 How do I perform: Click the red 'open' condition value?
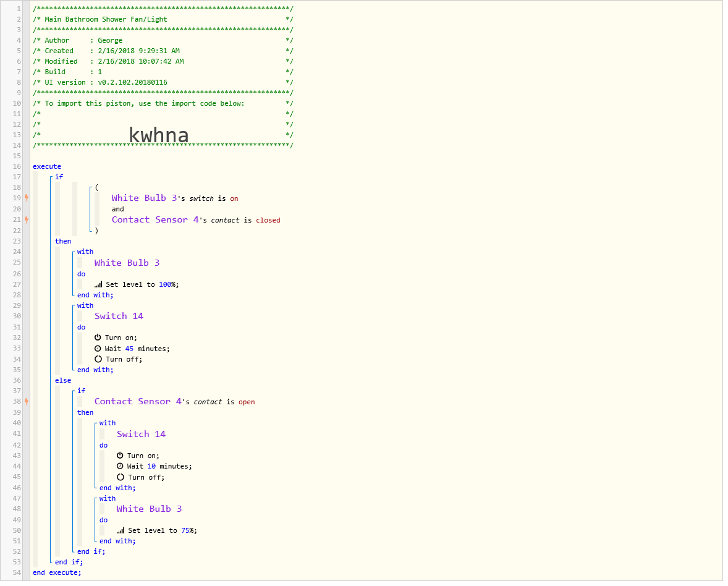[247, 402]
